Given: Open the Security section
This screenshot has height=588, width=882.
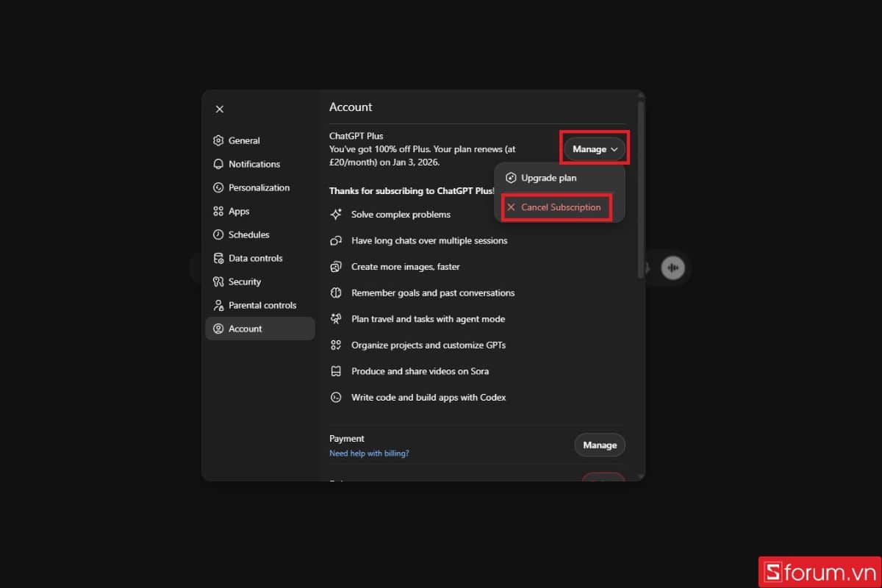Looking at the screenshot, I should point(260,282).
